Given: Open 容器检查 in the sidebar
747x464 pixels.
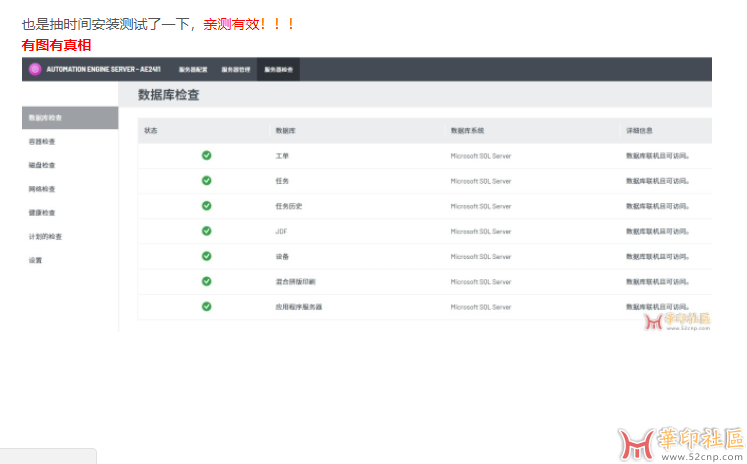Looking at the screenshot, I should click(42, 141).
